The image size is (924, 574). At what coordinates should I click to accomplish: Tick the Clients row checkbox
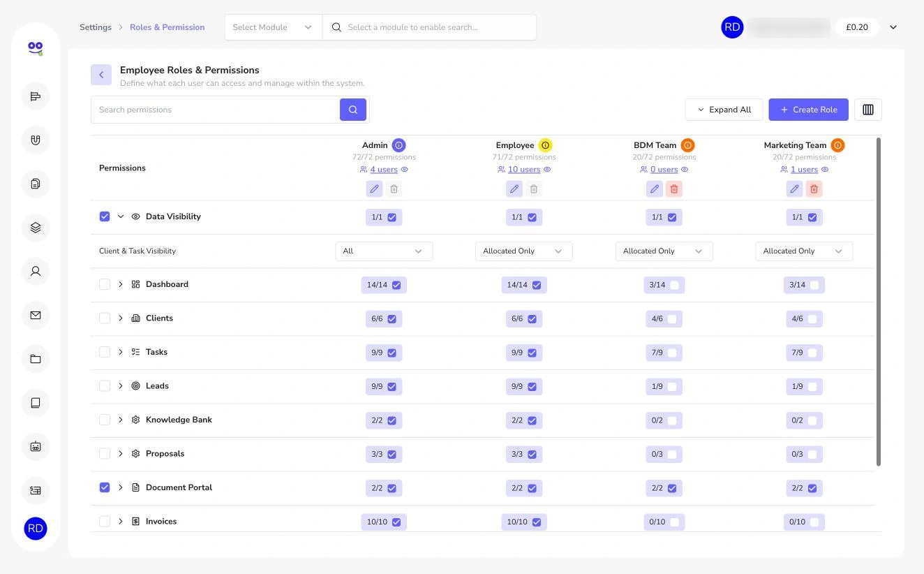pyautogui.click(x=105, y=318)
